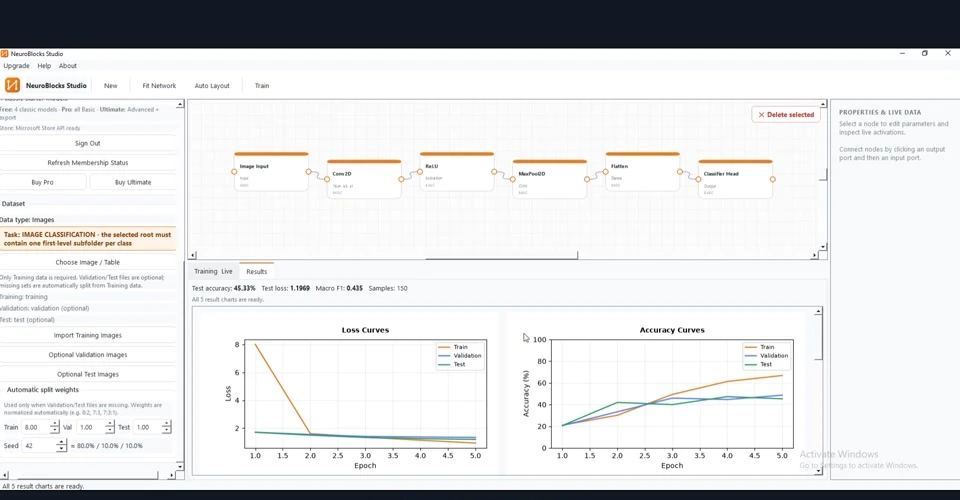Viewport: 960px width, 500px height.
Task: Click Choose Image / Table button
Action: [88, 262]
